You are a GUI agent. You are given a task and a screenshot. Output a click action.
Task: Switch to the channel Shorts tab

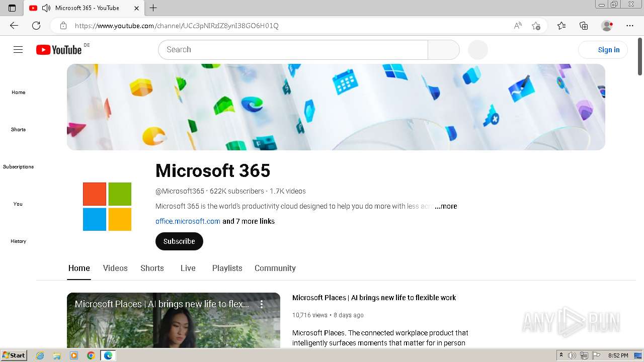[x=152, y=268]
